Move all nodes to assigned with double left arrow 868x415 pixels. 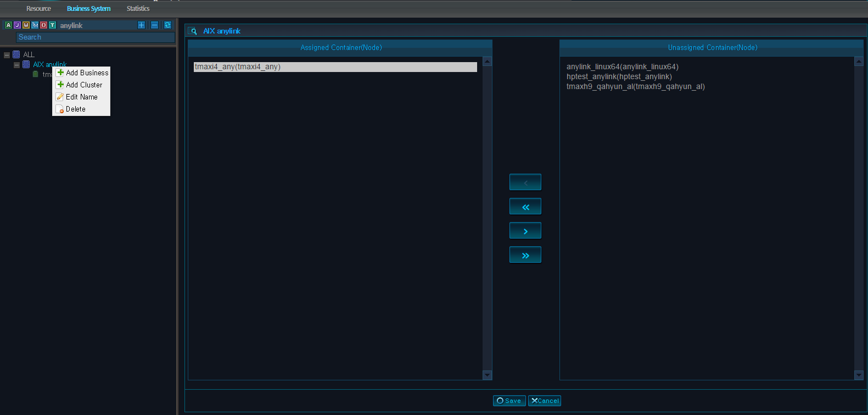click(525, 206)
